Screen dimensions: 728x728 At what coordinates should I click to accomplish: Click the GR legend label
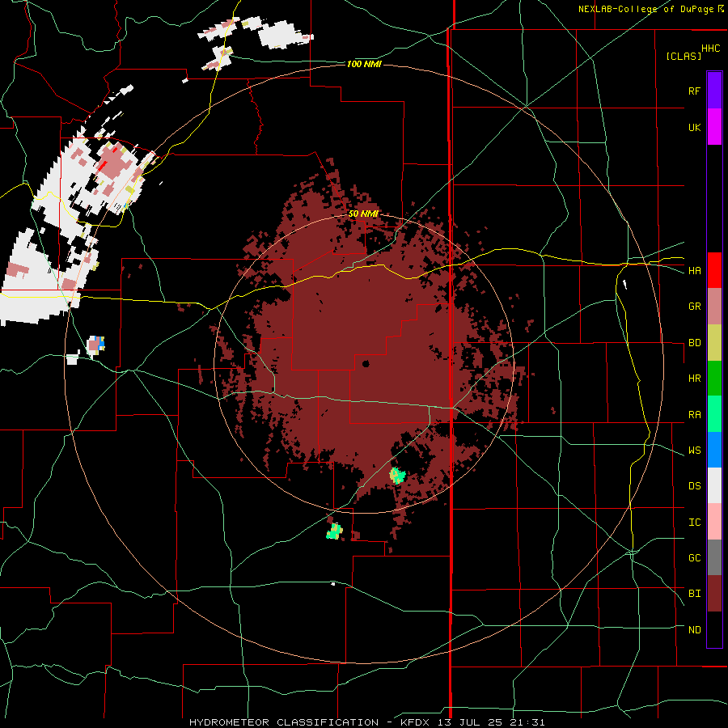point(694,307)
